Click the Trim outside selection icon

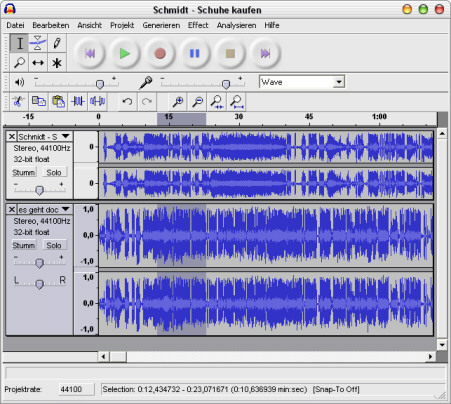click(77, 101)
